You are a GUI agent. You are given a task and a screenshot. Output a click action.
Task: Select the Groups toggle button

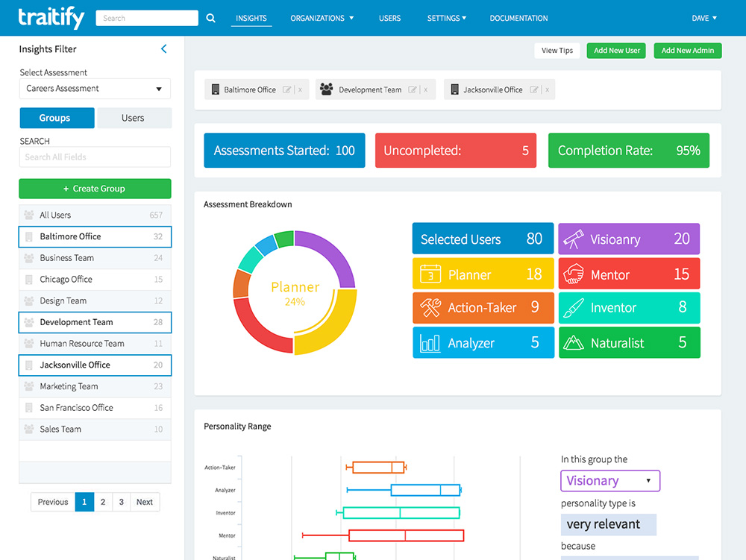click(x=55, y=118)
